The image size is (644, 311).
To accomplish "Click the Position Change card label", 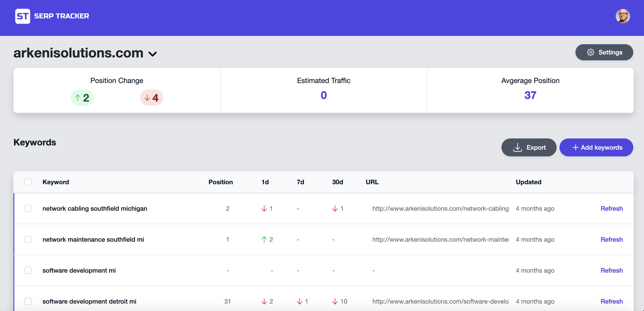I will 117,81.
